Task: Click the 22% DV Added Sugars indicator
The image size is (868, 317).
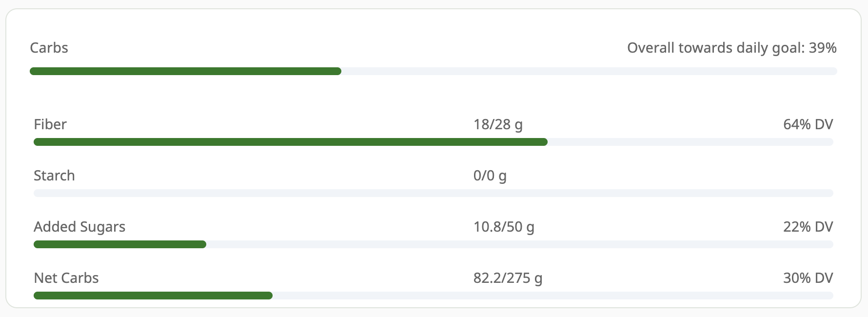Action: point(809,227)
